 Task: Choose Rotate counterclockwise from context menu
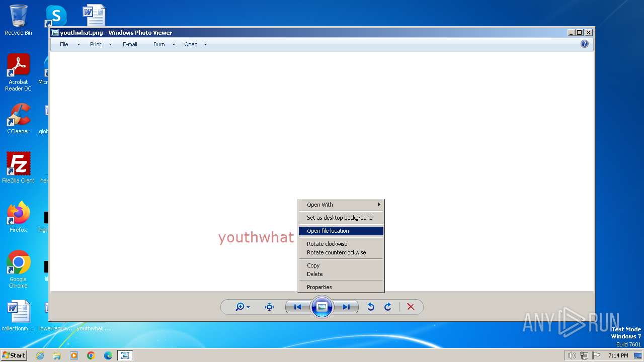click(x=341, y=252)
